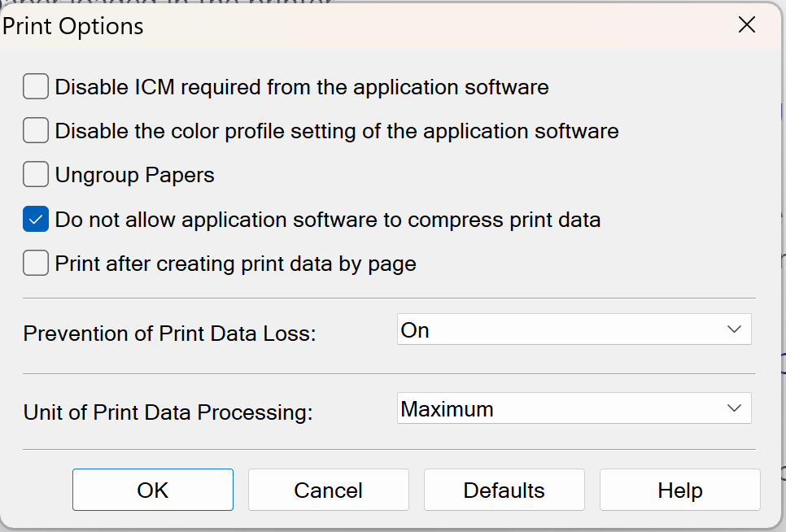Check the Print after creating print data box
Viewport: 786px width, 532px height.
[x=36, y=264]
